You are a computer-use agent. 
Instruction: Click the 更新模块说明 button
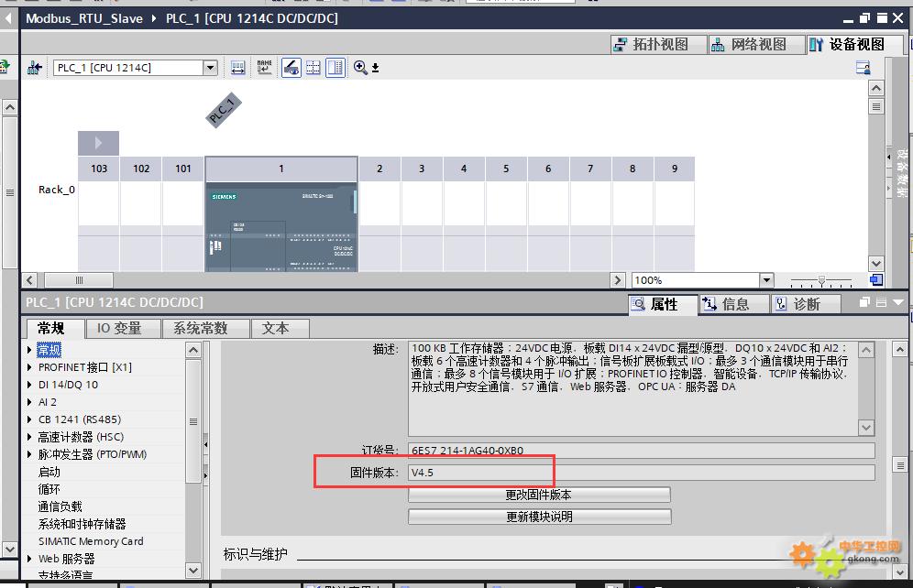click(539, 517)
